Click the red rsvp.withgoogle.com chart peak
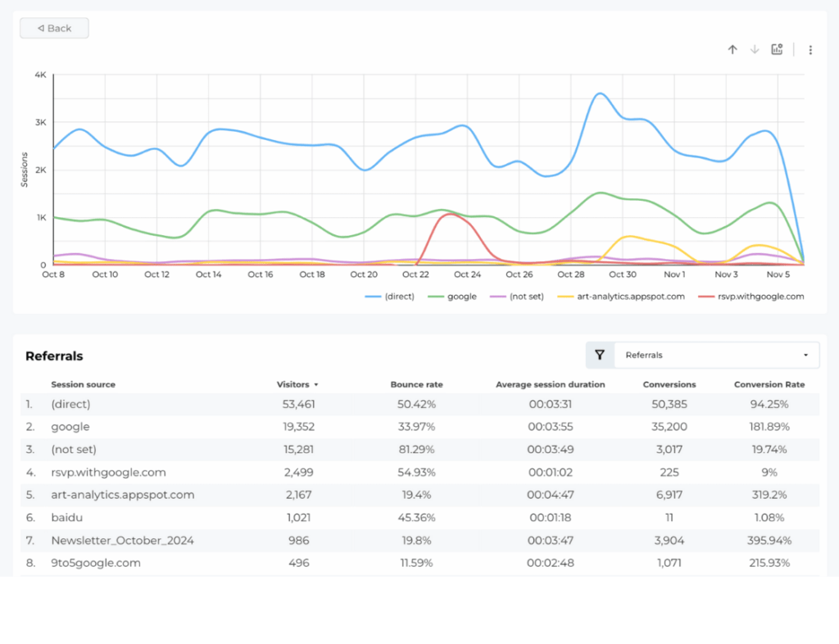 point(449,215)
